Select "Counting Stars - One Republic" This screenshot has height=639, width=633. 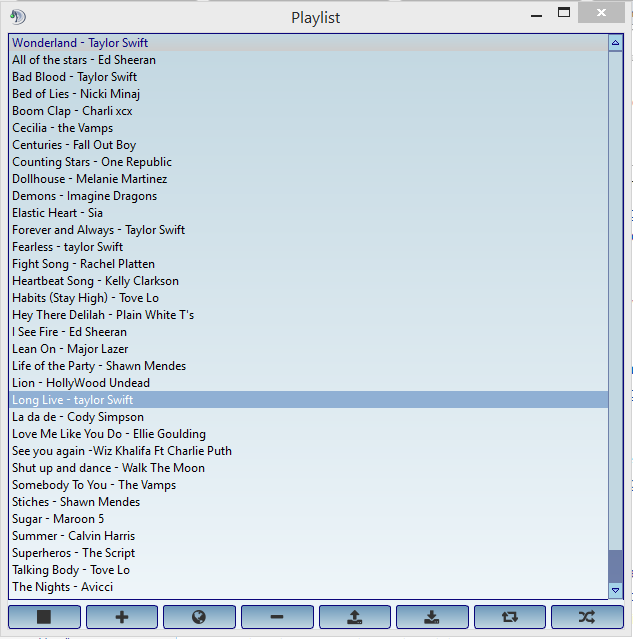point(308,162)
